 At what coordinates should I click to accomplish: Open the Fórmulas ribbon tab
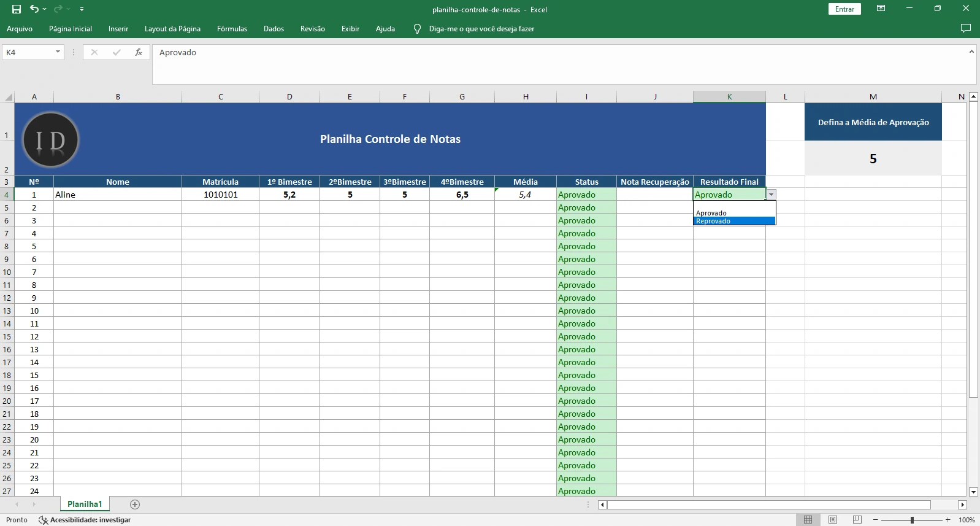[232, 29]
